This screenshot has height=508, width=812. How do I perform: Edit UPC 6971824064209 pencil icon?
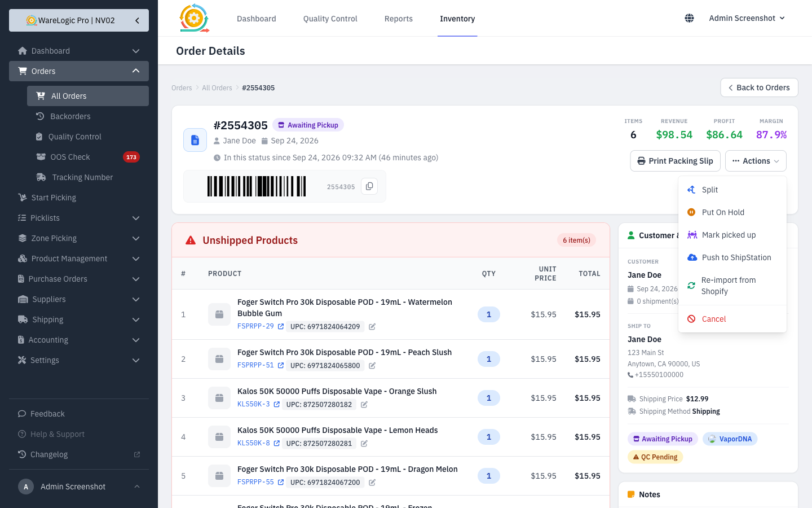[372, 326]
